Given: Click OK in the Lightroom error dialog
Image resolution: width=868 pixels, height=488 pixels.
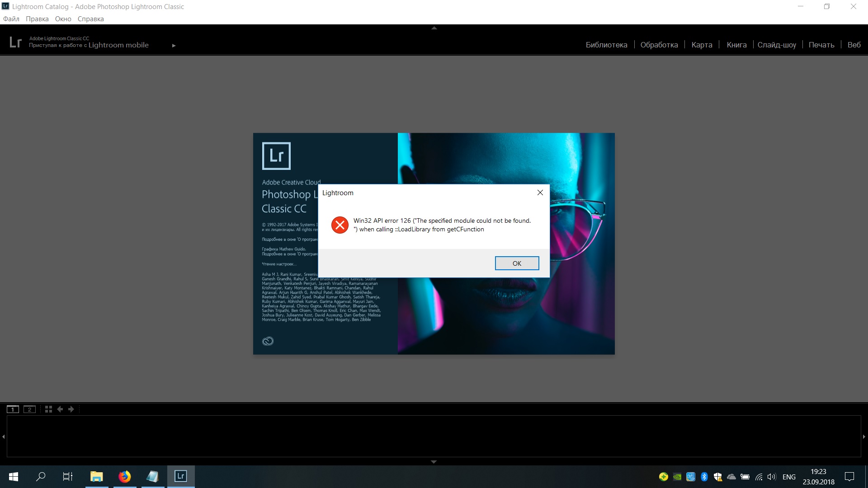Looking at the screenshot, I should pyautogui.click(x=517, y=263).
